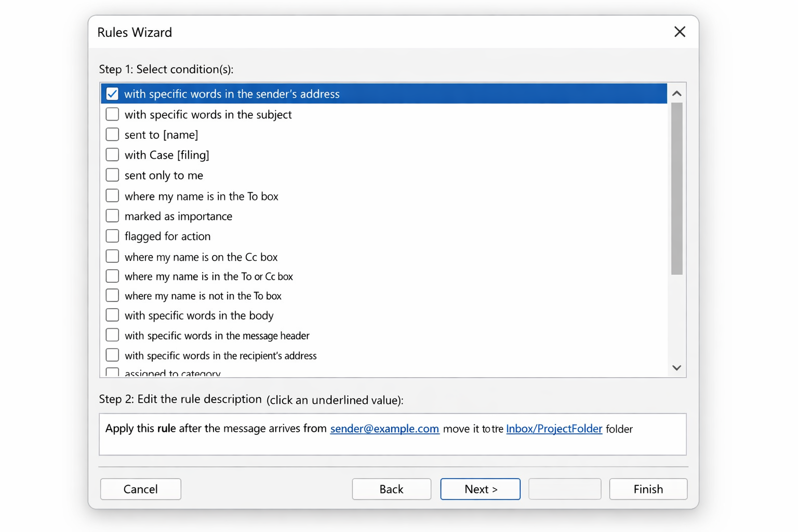Edit the Inbox/ProjectFolder destination link

pos(554,429)
